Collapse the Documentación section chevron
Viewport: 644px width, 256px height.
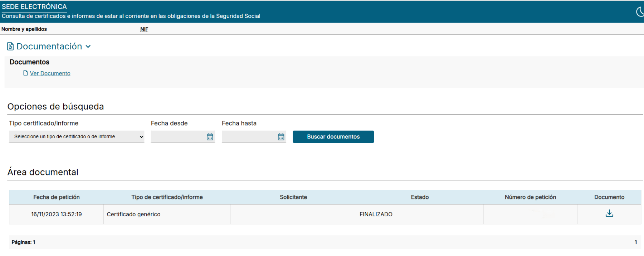coord(88,47)
